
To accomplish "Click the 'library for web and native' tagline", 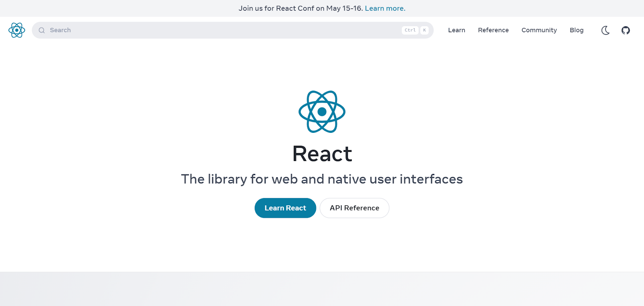I will coord(322,179).
